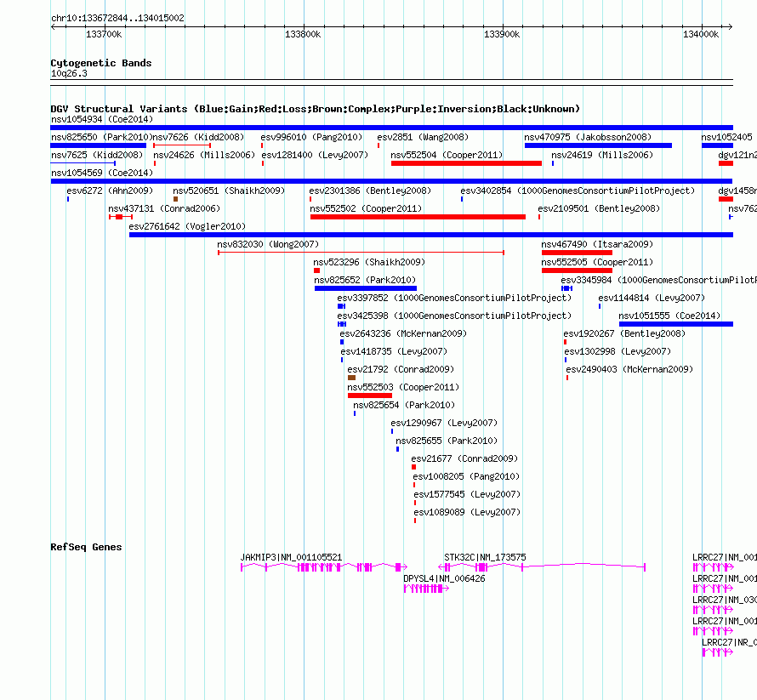Screen dimensions: 757x700
Task: Click esv1920267 (Bentley2008) variant label
Action: pos(624,333)
